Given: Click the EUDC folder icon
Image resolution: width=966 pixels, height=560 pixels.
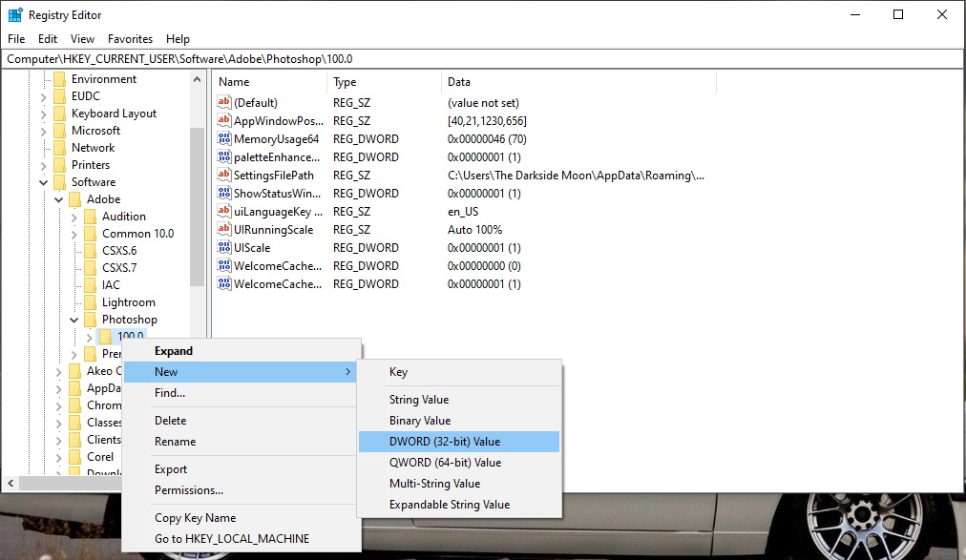Looking at the screenshot, I should (x=60, y=96).
